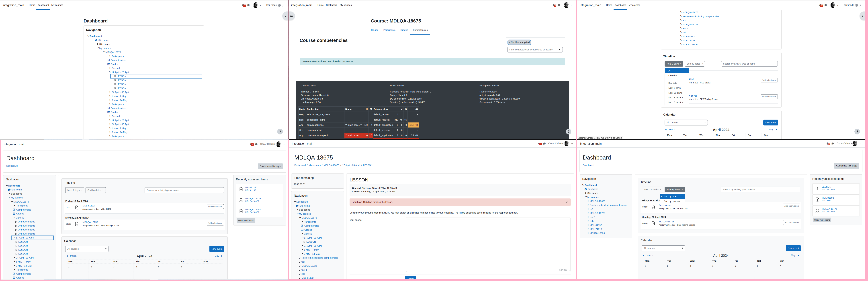Open drawer chevron in top-right Timeline panel
This screenshot has height=281, width=868.
tap(862, 16)
